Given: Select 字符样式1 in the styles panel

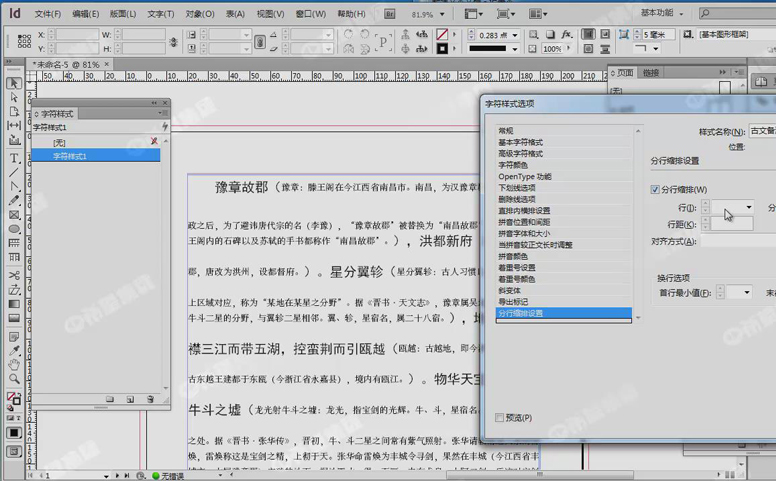Looking at the screenshot, I should (70, 156).
